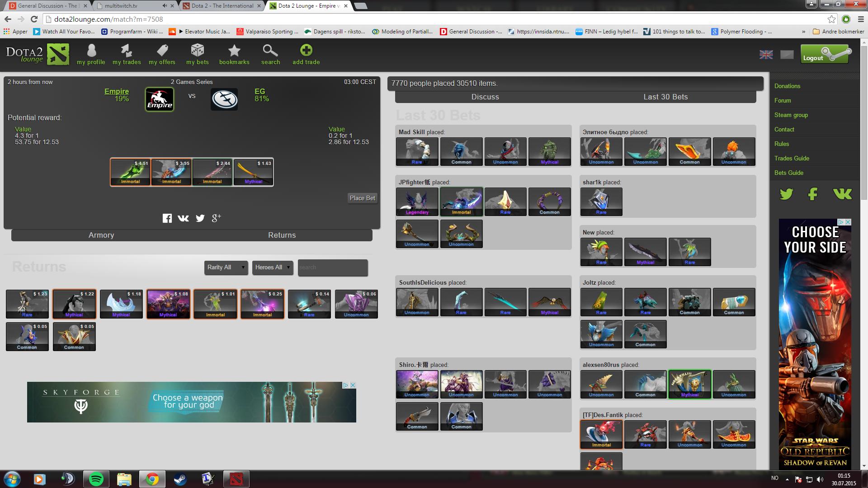The image size is (868, 488).
Task: Open the Steam group link
Action: pyautogui.click(x=791, y=115)
